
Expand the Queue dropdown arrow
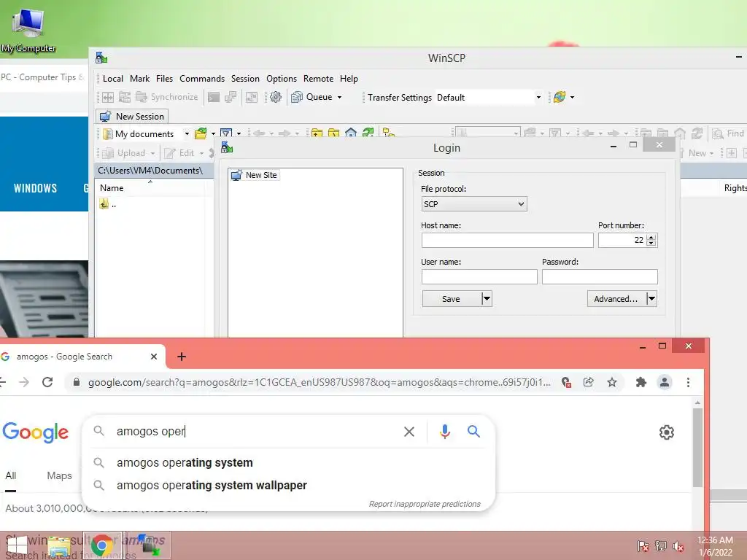tap(340, 98)
